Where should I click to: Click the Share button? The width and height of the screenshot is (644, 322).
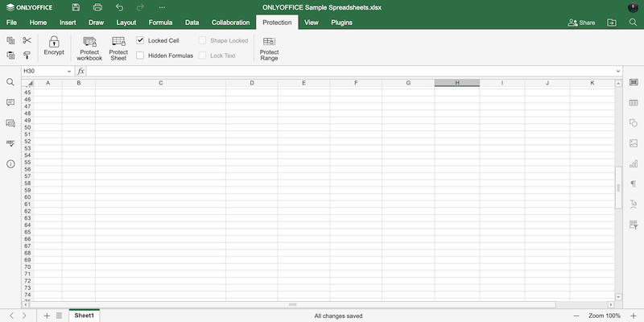click(581, 23)
